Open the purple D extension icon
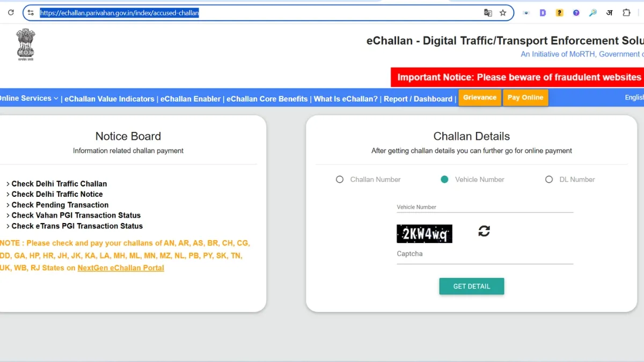The height and width of the screenshot is (362, 644). coord(543,13)
